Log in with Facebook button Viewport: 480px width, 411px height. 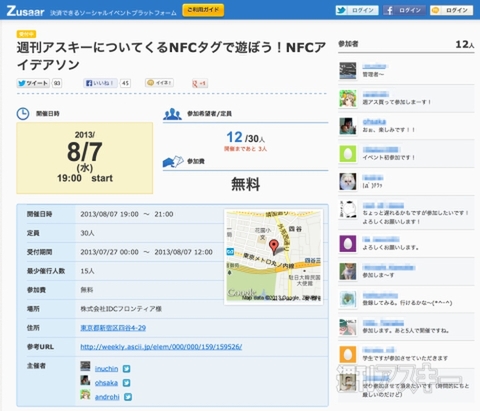click(404, 10)
